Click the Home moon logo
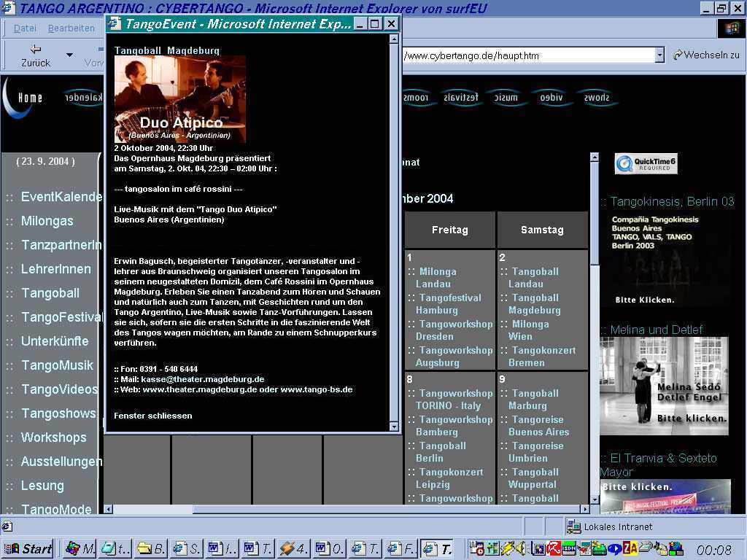Viewport: 747px width, 560px height. (x=23, y=98)
